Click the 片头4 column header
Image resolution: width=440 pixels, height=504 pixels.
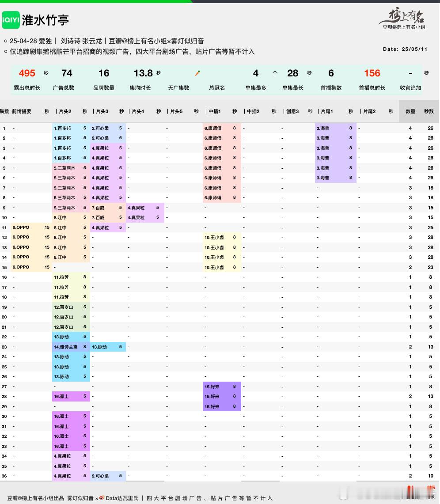138,111
